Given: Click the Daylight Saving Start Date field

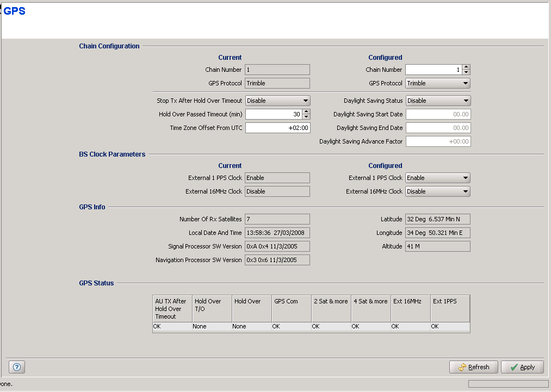Looking at the screenshot, I should (x=438, y=114).
